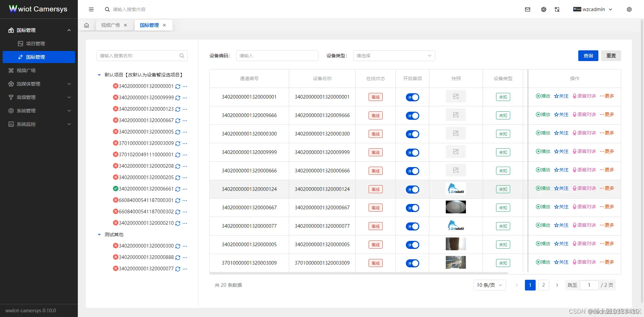Toggle audio switch for channel 34020000001320000666

pyautogui.click(x=413, y=171)
